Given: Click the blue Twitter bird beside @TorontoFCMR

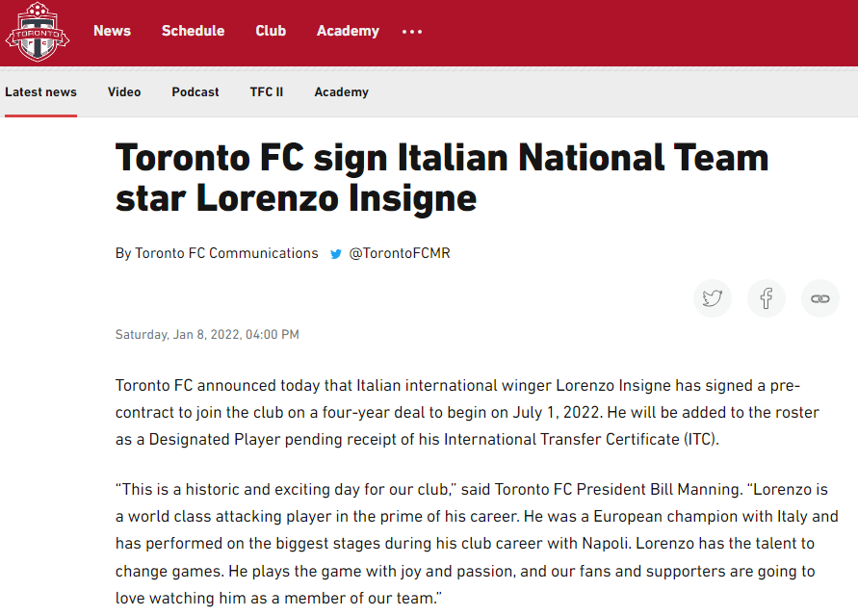Looking at the screenshot, I should [336, 254].
